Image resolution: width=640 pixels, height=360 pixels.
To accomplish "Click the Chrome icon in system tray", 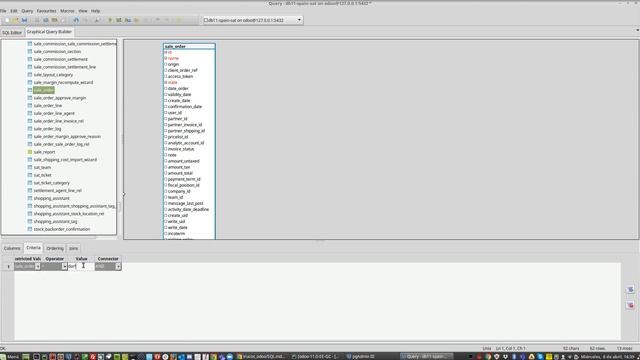I will [488, 356].
